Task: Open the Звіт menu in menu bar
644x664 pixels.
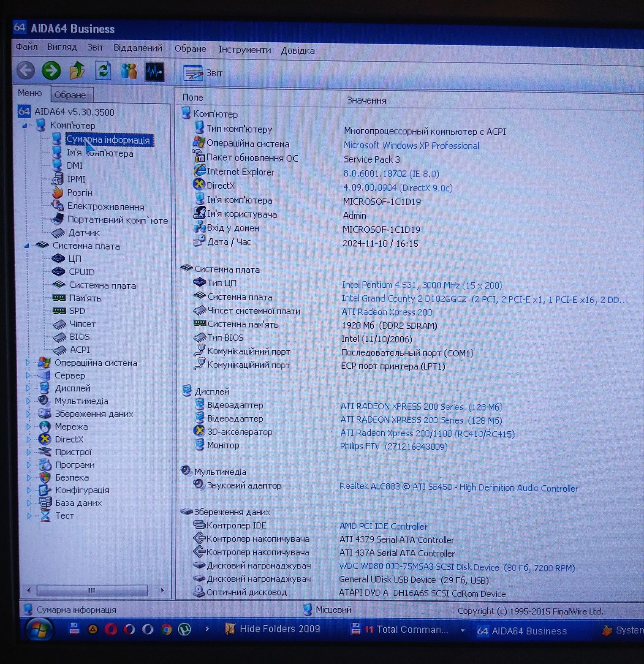Action: click(x=95, y=48)
